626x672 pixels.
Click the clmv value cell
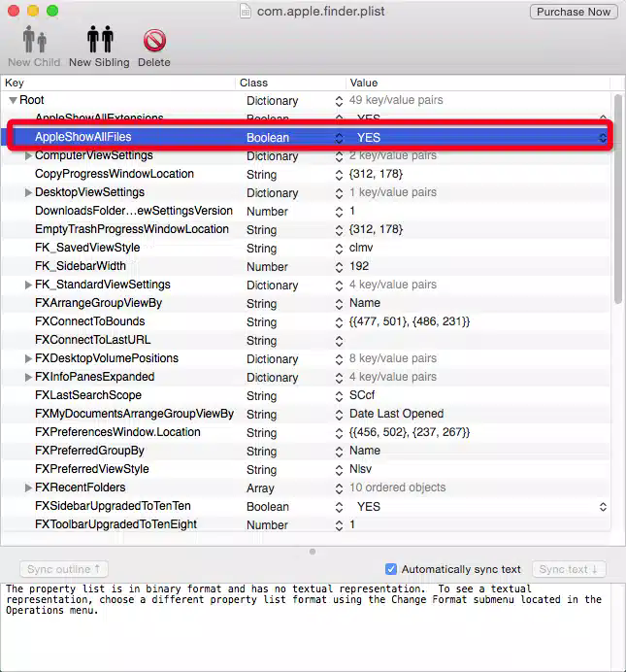click(x=361, y=248)
